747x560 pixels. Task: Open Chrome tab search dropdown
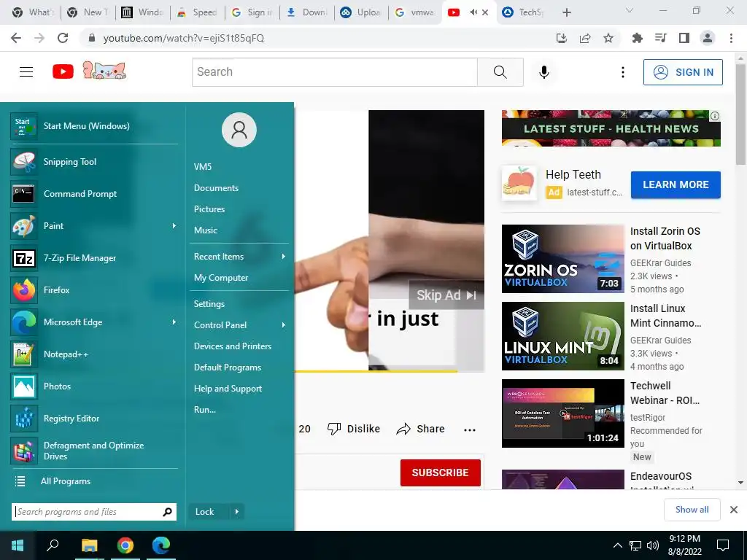630,10
